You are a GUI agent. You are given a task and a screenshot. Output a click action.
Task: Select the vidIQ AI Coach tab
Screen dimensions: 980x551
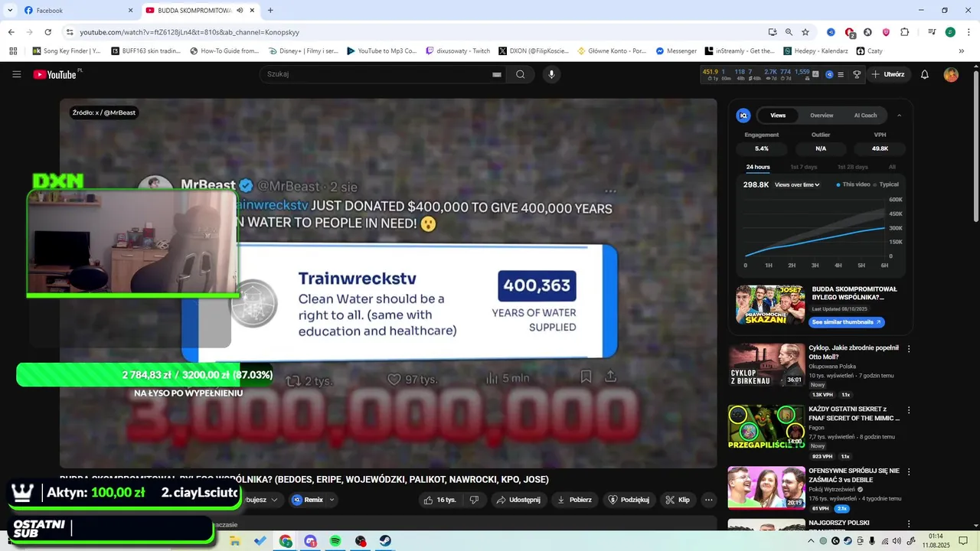(x=865, y=116)
